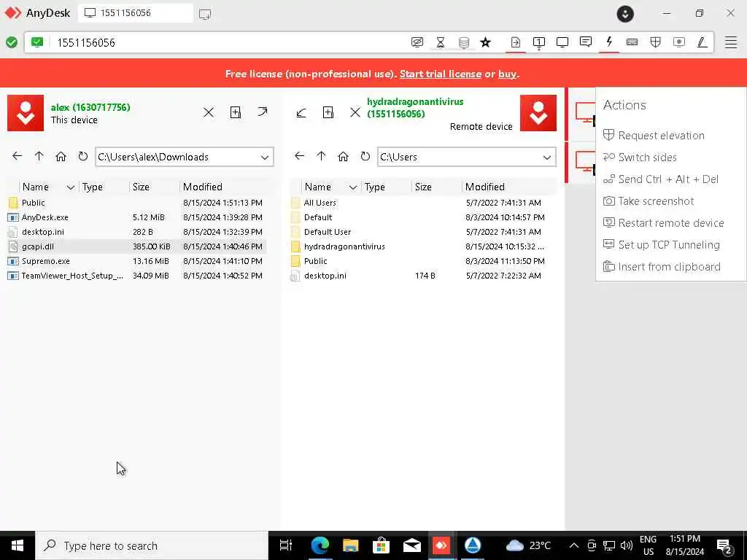Image resolution: width=747 pixels, height=560 pixels.
Task: Go back in remote C:\Users browser
Action: [299, 156]
